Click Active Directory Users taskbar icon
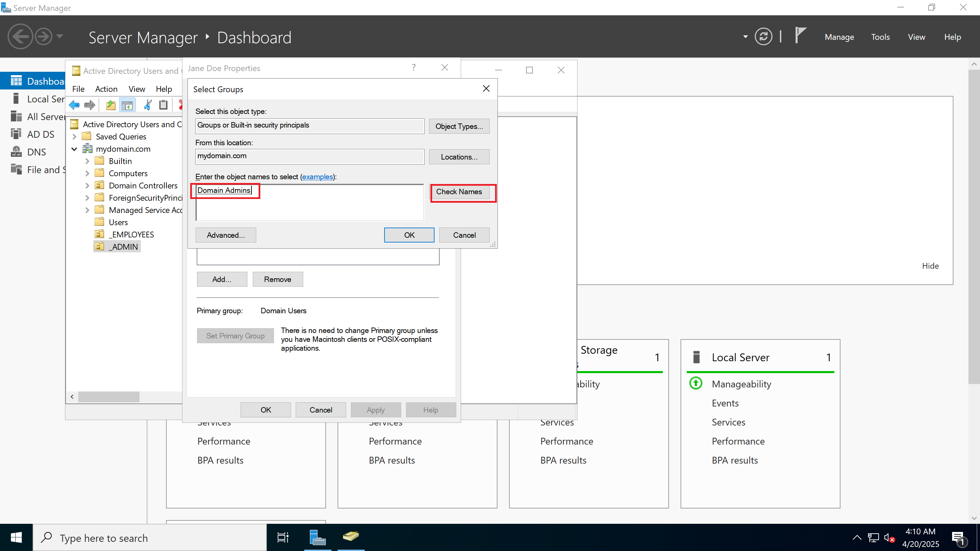The height and width of the screenshot is (551, 980). pos(351,537)
